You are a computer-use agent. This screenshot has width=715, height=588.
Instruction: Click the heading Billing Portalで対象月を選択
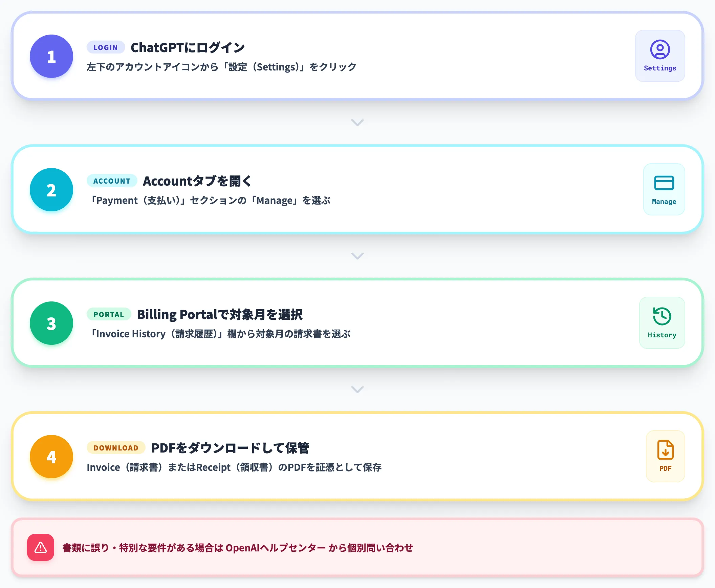pos(220,314)
